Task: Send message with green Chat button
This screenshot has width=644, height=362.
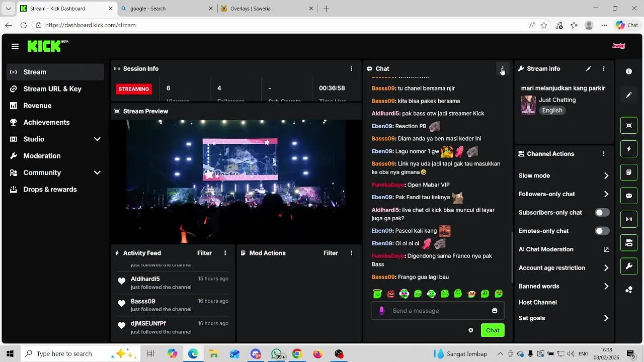Action: point(493,330)
